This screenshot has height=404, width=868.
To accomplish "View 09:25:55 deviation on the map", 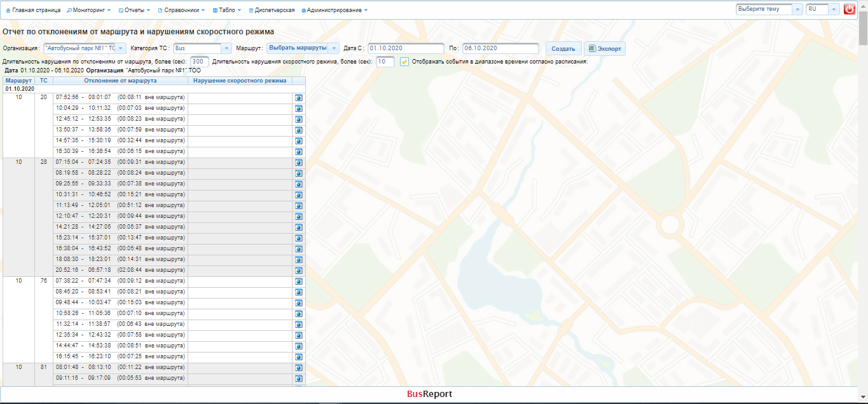I will point(299,184).
